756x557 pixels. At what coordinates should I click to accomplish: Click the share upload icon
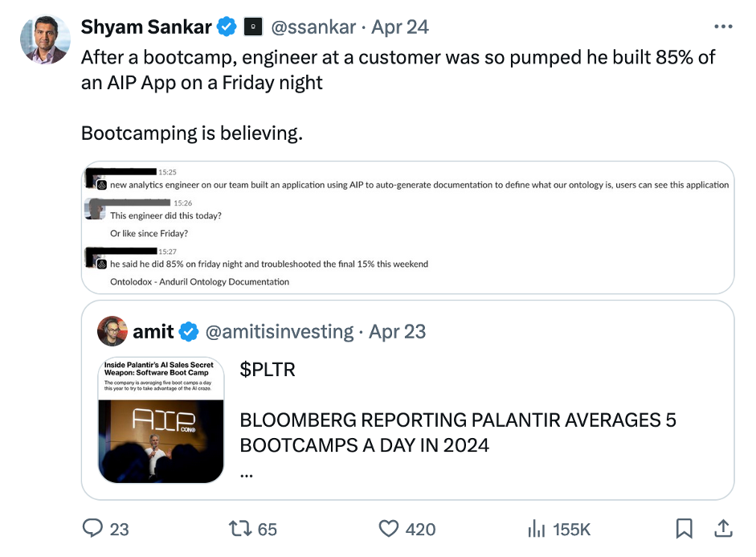point(722,528)
